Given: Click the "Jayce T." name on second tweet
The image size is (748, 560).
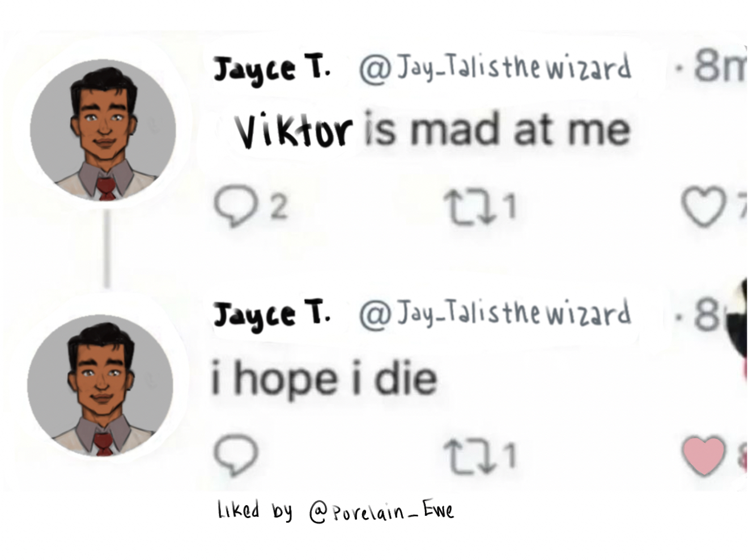Looking at the screenshot, I should coord(271,315).
